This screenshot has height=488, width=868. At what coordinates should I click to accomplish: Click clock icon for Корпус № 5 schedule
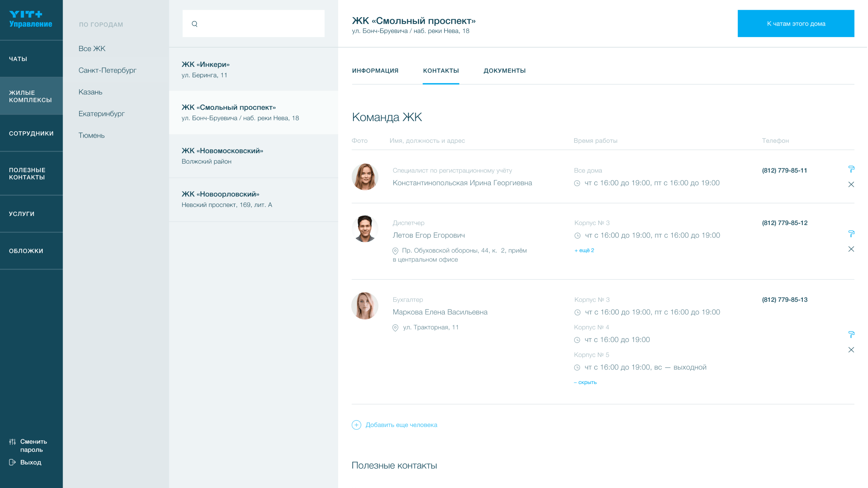point(577,368)
